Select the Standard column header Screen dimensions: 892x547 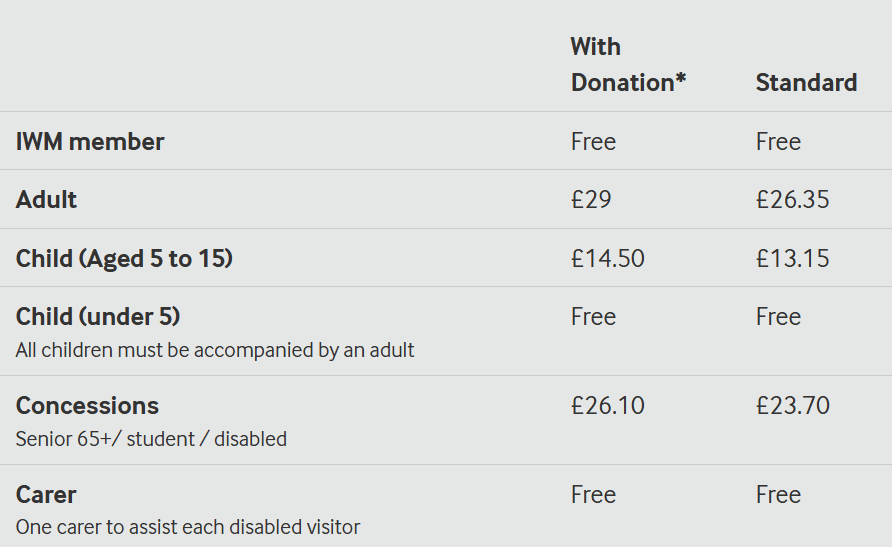coord(806,82)
